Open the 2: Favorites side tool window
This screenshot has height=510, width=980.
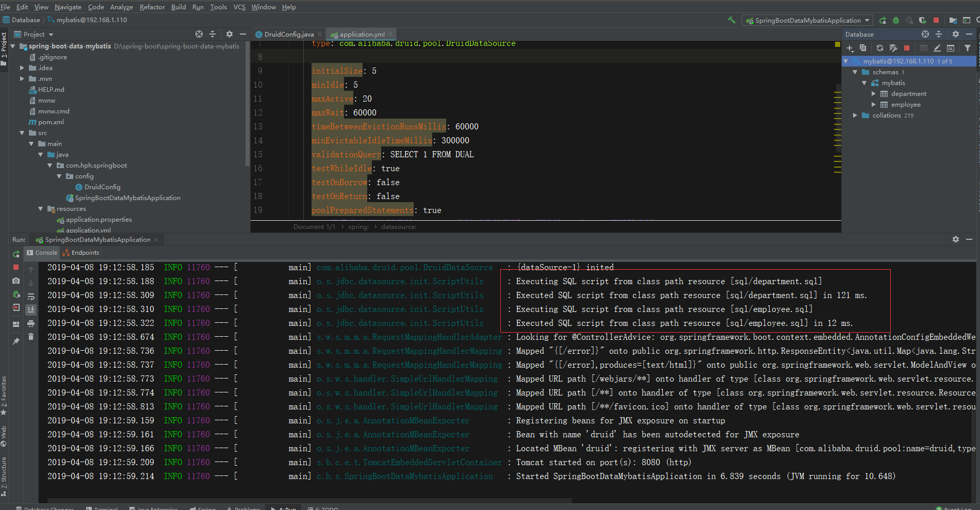tap(4, 396)
